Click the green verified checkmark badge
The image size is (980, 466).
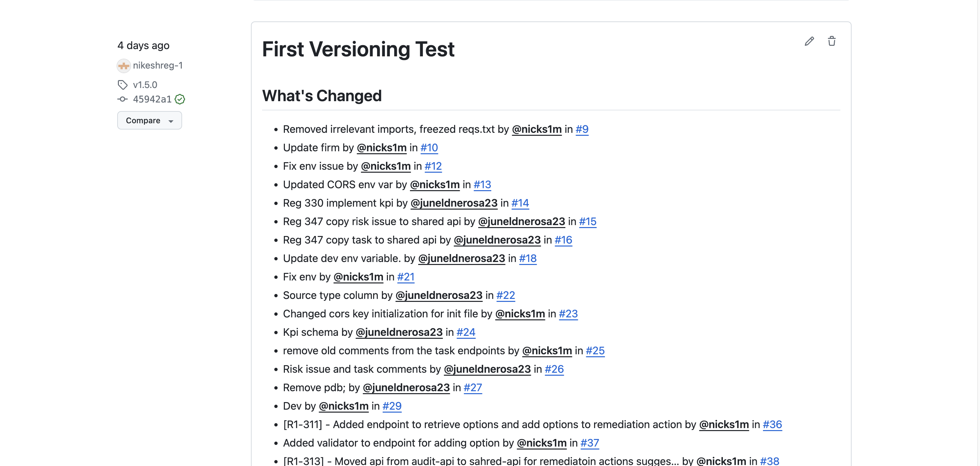(x=180, y=100)
